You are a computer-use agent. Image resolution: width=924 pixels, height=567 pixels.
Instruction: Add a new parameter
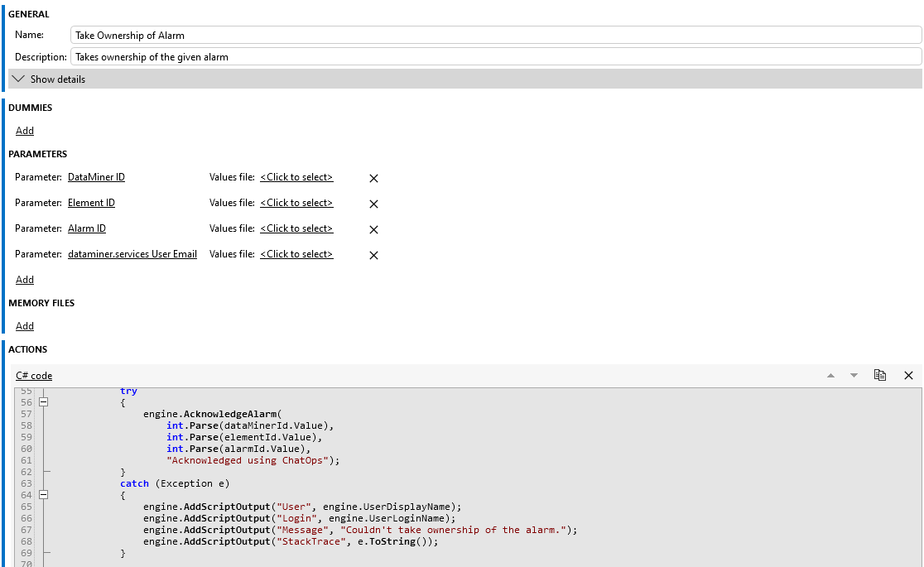tap(25, 280)
